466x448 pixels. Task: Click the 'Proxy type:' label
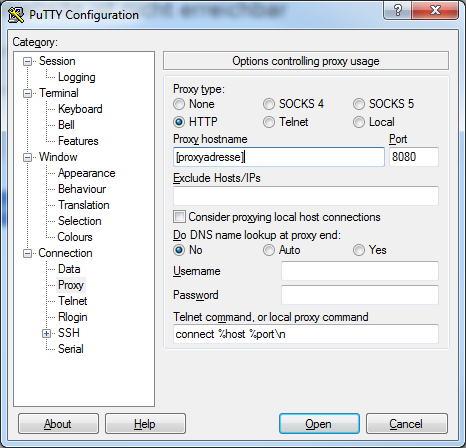199,89
